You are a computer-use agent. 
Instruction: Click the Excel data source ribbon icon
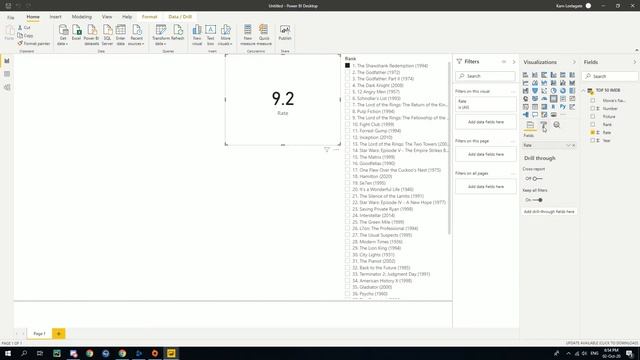[x=76, y=33]
